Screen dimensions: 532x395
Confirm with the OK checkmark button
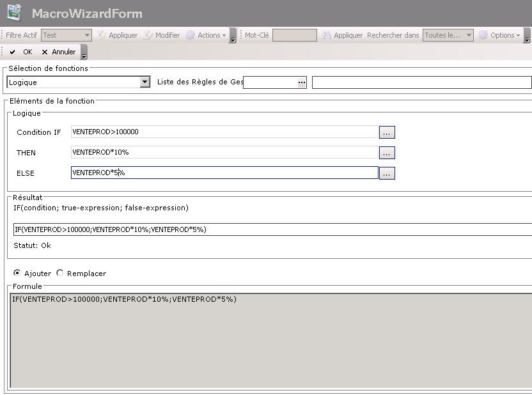pyautogui.click(x=21, y=52)
